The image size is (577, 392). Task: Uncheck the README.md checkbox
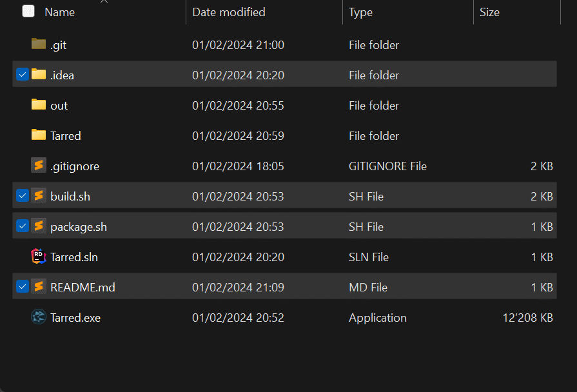pos(21,286)
